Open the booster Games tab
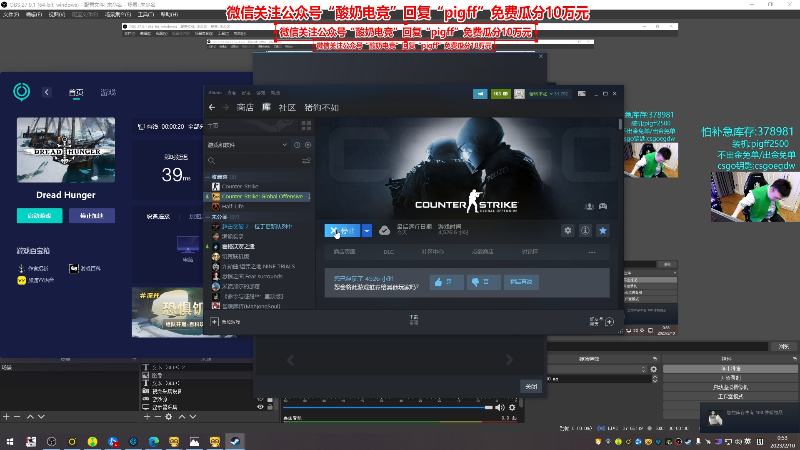The height and width of the screenshot is (450, 800). pyautogui.click(x=108, y=92)
